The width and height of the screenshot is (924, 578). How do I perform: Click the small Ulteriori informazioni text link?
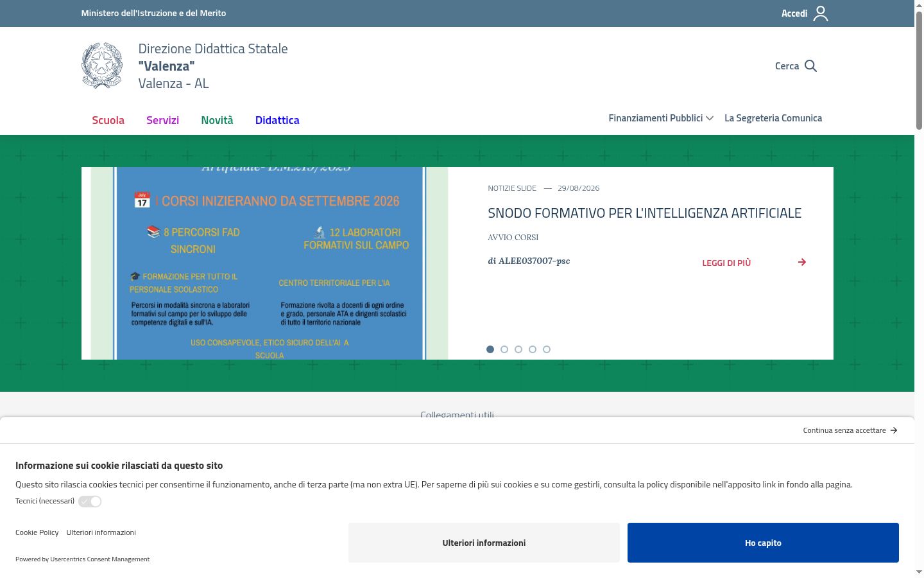click(101, 532)
